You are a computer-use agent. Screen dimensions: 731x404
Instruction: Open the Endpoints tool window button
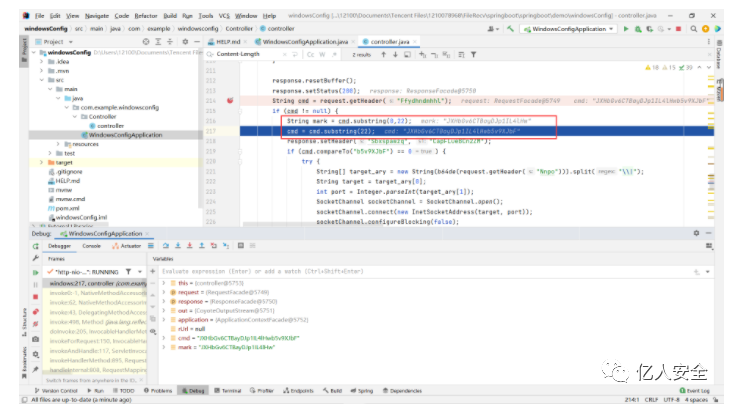[x=298, y=390]
